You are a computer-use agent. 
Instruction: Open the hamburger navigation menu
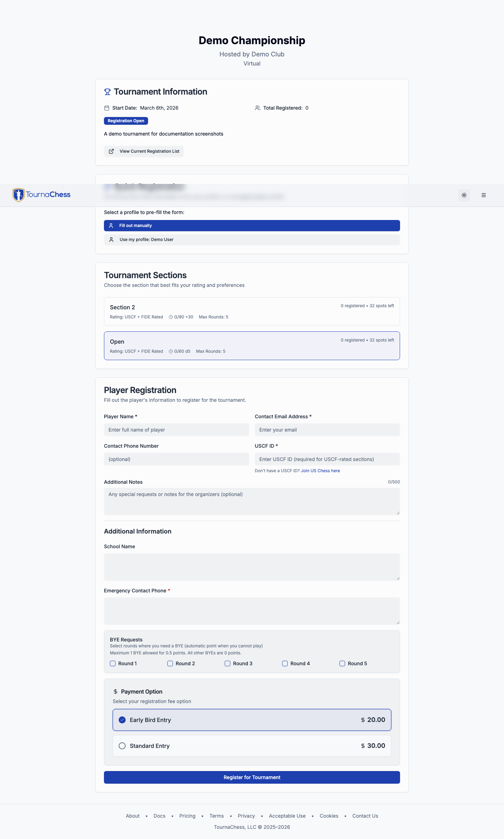[484, 195]
